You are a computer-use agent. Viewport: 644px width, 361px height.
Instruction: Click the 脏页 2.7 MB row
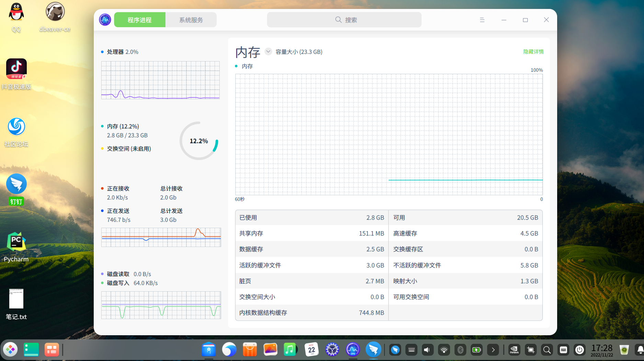[x=312, y=281]
